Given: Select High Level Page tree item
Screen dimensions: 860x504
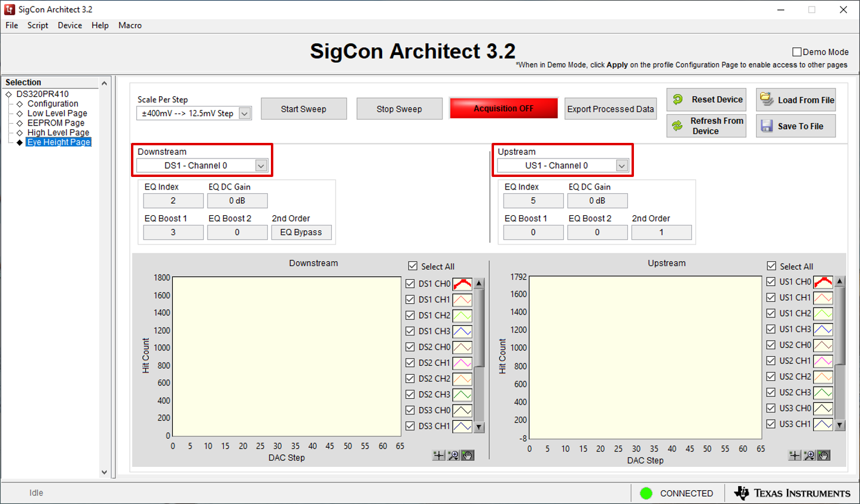Looking at the screenshot, I should pyautogui.click(x=58, y=132).
